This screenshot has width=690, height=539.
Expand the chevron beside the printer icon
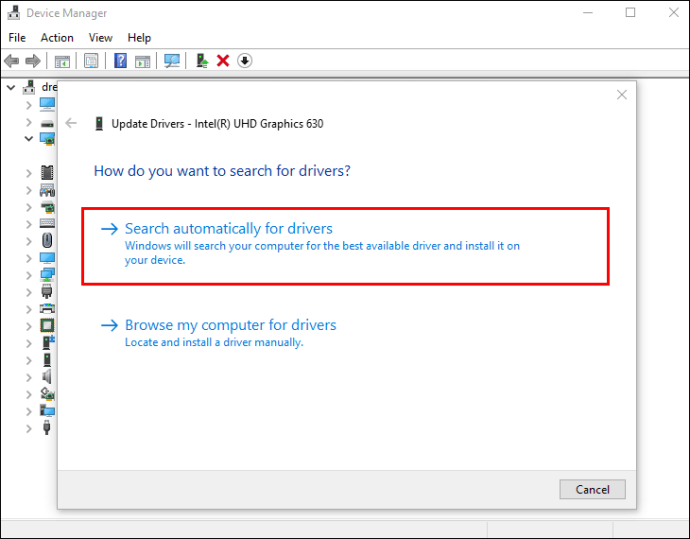tap(29, 309)
